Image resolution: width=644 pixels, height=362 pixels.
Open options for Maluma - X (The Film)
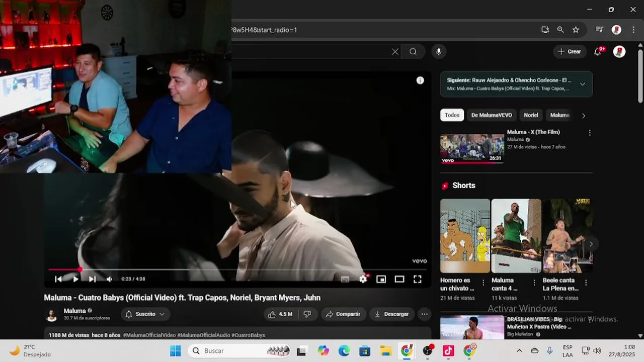pyautogui.click(x=590, y=133)
